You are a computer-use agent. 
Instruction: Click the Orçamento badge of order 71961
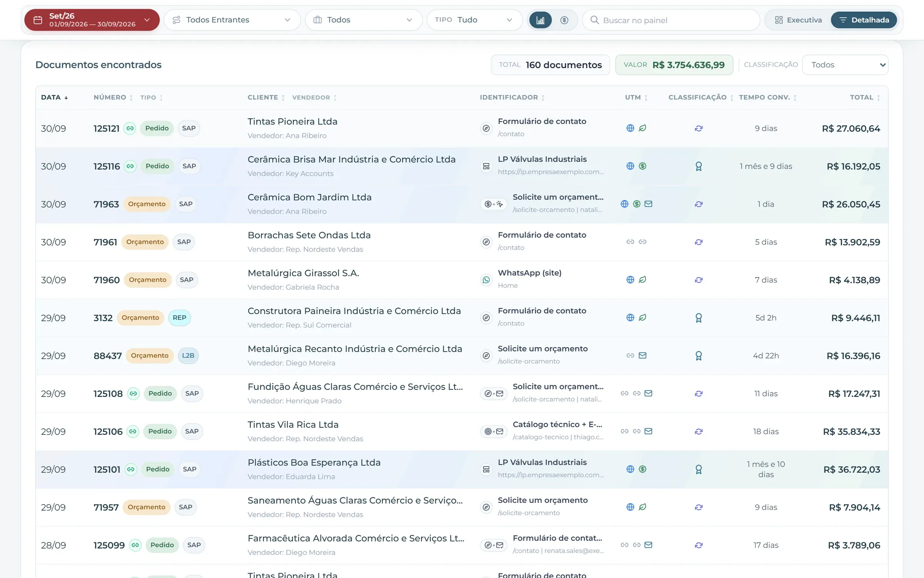(145, 242)
